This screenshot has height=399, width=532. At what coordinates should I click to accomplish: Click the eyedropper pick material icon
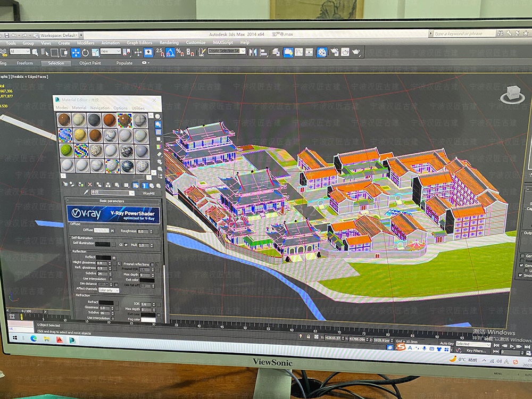[x=85, y=193]
